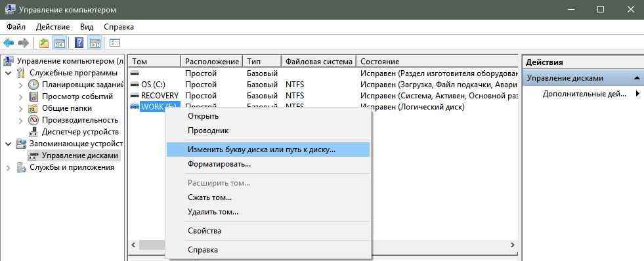The width and height of the screenshot is (644, 261).
Task: Sort by the Тип column header
Action: pyautogui.click(x=262, y=62)
